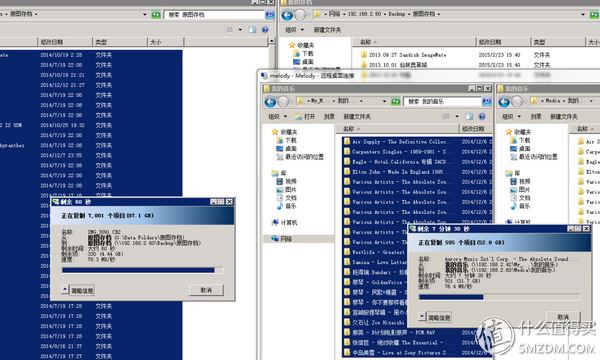Click the view mode icon in the My_M window

446,116
